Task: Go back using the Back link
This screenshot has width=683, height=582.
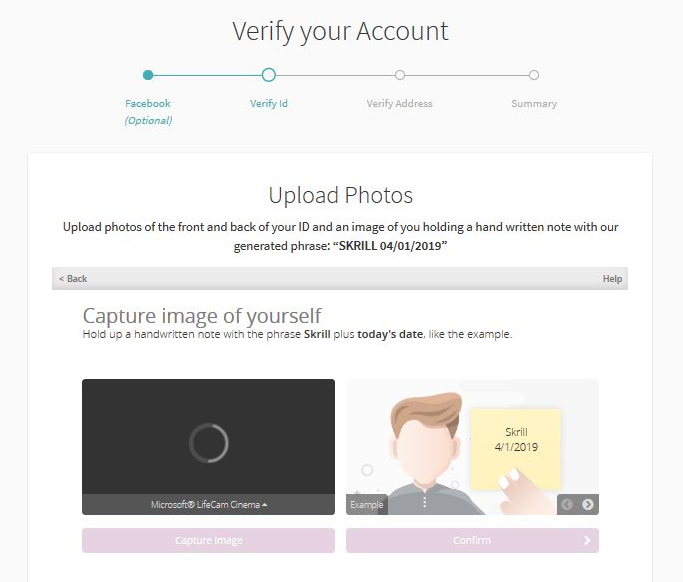Action: (x=73, y=279)
